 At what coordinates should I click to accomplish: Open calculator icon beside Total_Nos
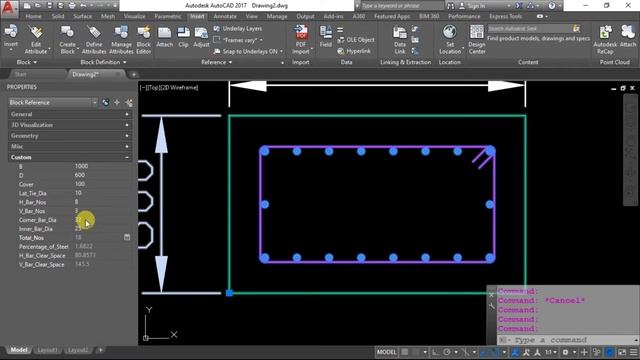127,237
